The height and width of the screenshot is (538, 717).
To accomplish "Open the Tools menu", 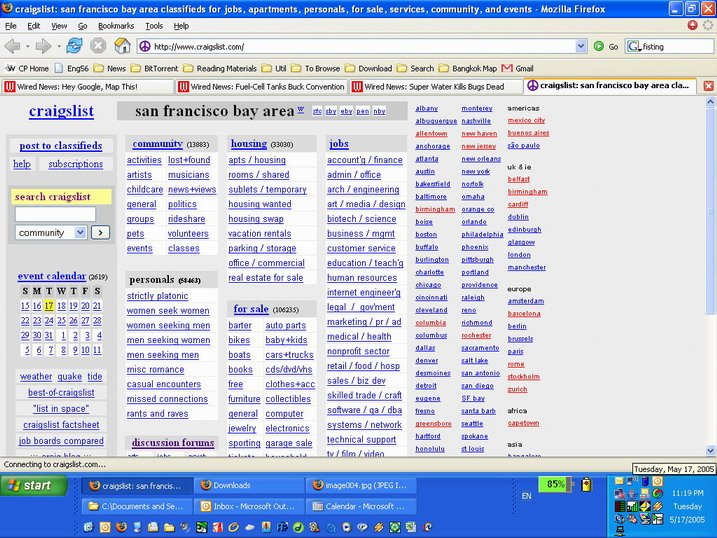I will [x=154, y=26].
